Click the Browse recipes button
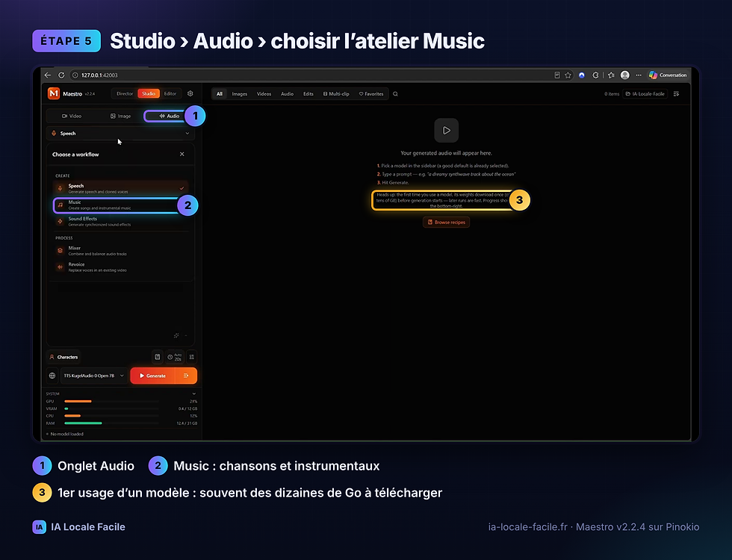 tap(447, 223)
